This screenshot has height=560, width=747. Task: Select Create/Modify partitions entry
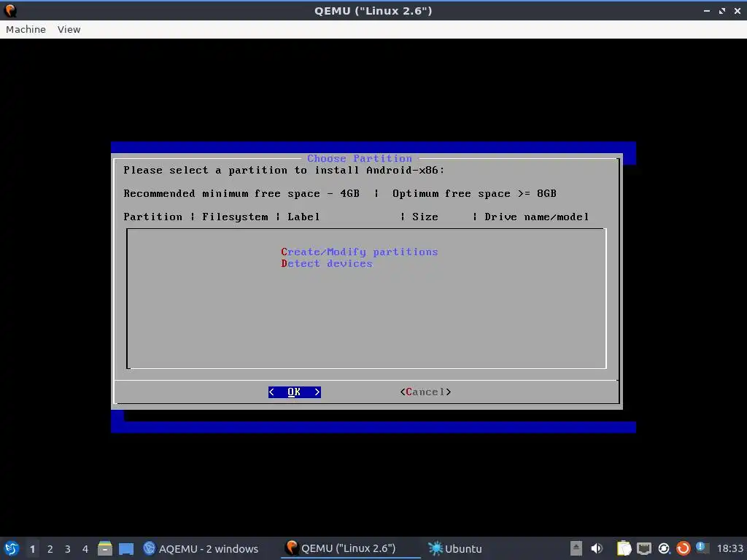359,252
